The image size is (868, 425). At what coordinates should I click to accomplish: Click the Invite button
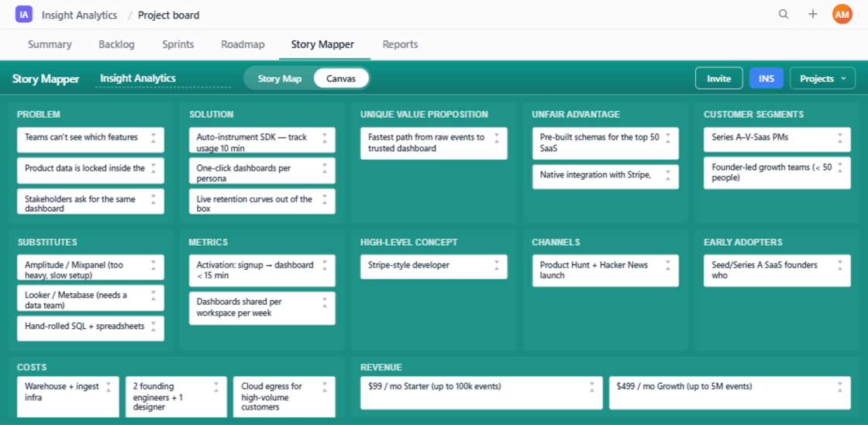click(x=719, y=78)
